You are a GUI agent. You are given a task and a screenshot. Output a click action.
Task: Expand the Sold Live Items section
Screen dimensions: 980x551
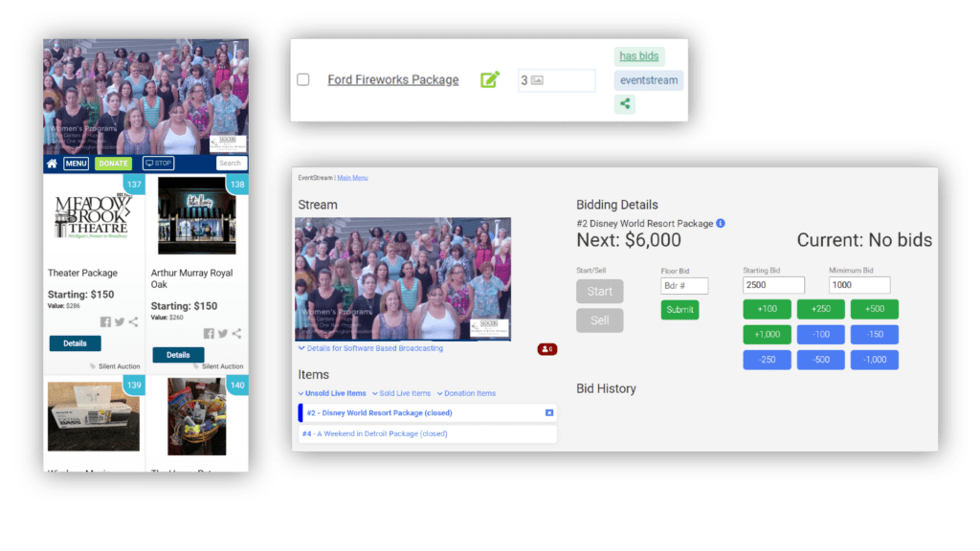(401, 393)
